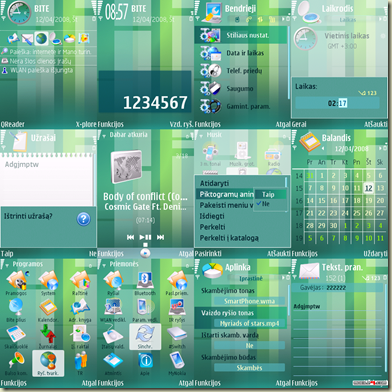Expand the arrow beside Music title
Viewport: 392px width, 392px height.
[x=201, y=136]
